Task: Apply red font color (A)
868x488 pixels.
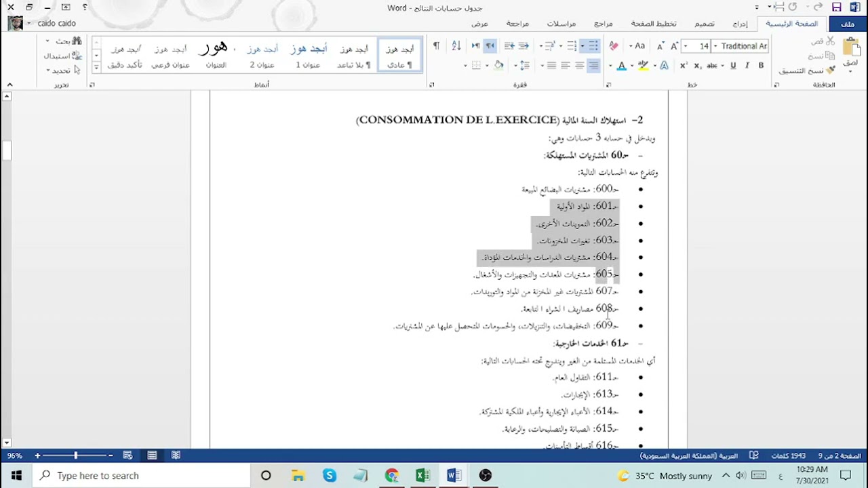Action: point(620,66)
